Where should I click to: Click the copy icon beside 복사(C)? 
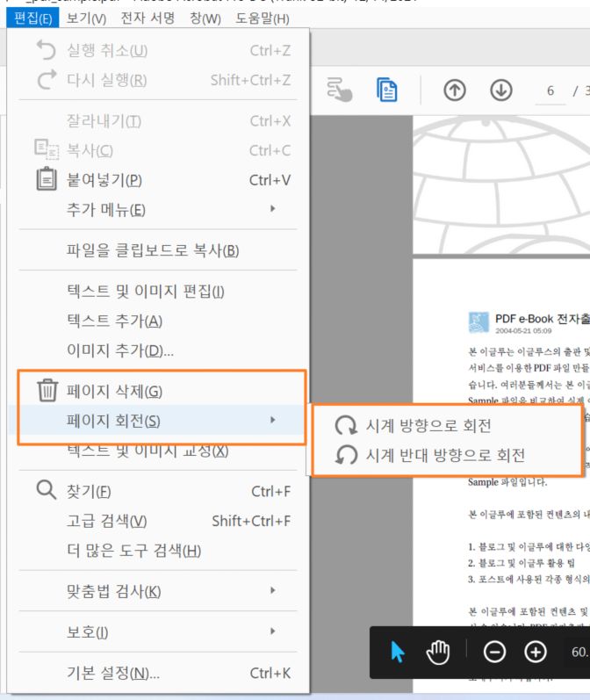tap(47, 149)
